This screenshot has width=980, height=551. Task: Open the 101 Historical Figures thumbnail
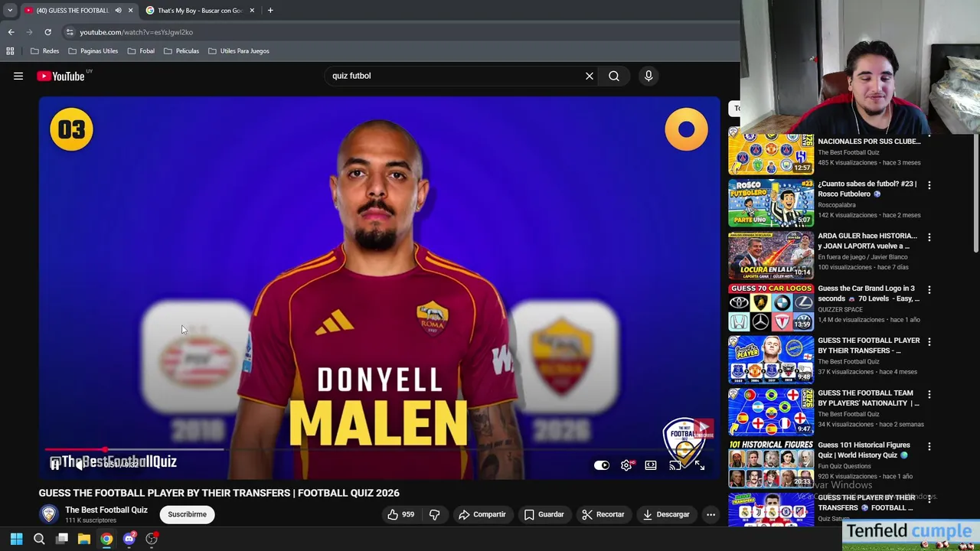coord(770,464)
